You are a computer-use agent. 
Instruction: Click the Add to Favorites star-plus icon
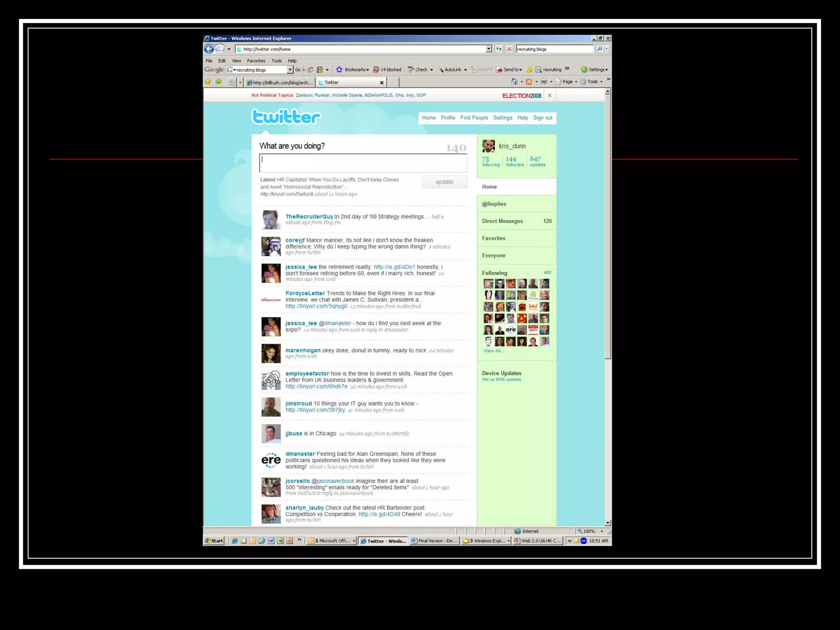click(x=219, y=82)
